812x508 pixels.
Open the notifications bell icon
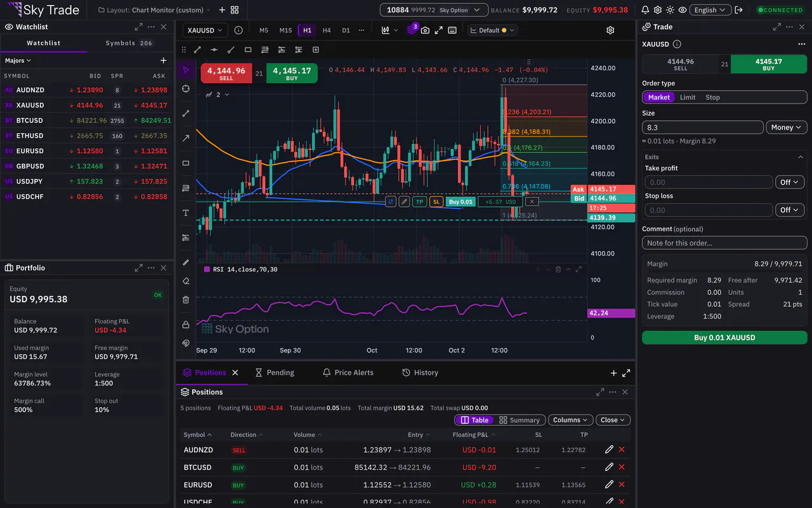(645, 10)
